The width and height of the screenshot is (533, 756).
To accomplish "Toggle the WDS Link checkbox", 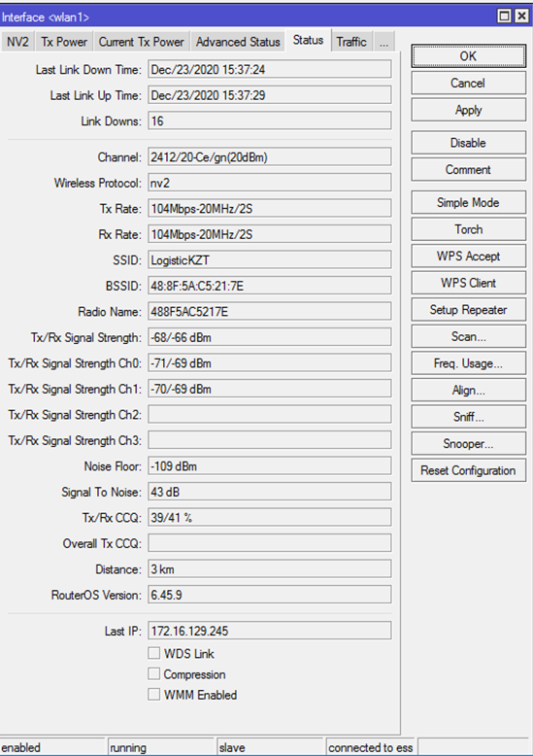I will point(154,653).
